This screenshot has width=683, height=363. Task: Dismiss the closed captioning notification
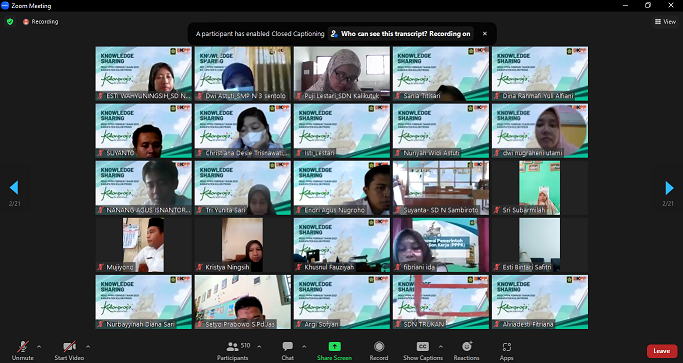click(484, 34)
